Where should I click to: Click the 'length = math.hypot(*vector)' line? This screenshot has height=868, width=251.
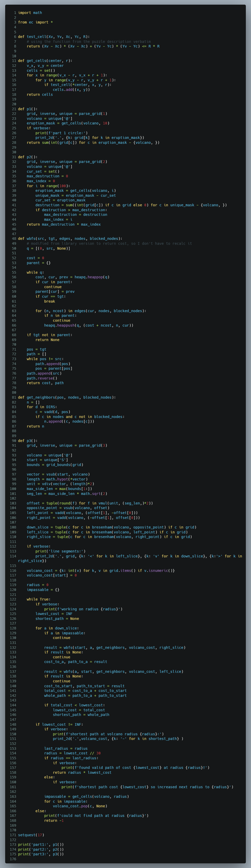coord(57,479)
